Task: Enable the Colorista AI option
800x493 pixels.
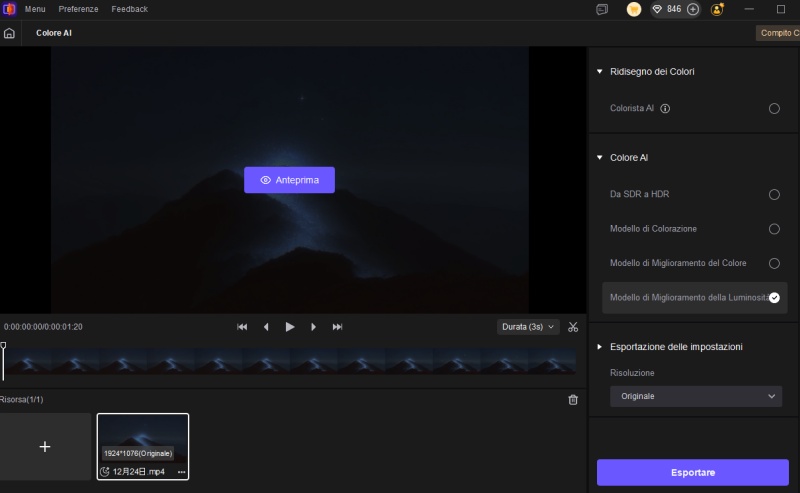Action: 774,108
